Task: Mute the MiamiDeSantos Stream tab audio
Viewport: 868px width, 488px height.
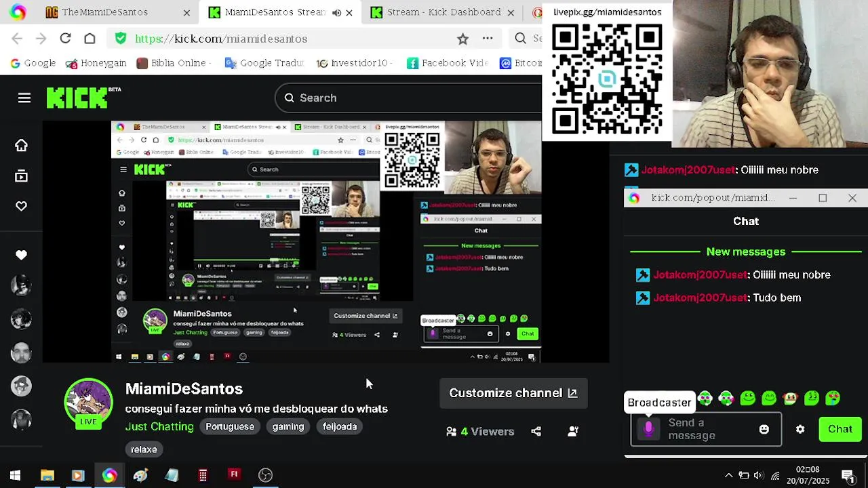Action: (x=336, y=12)
